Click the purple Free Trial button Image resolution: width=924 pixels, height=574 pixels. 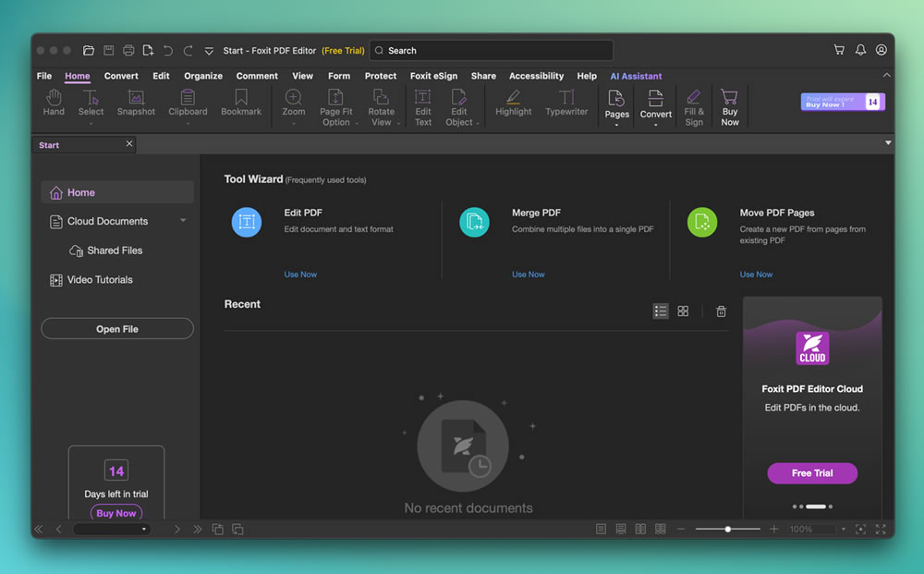[x=812, y=473]
